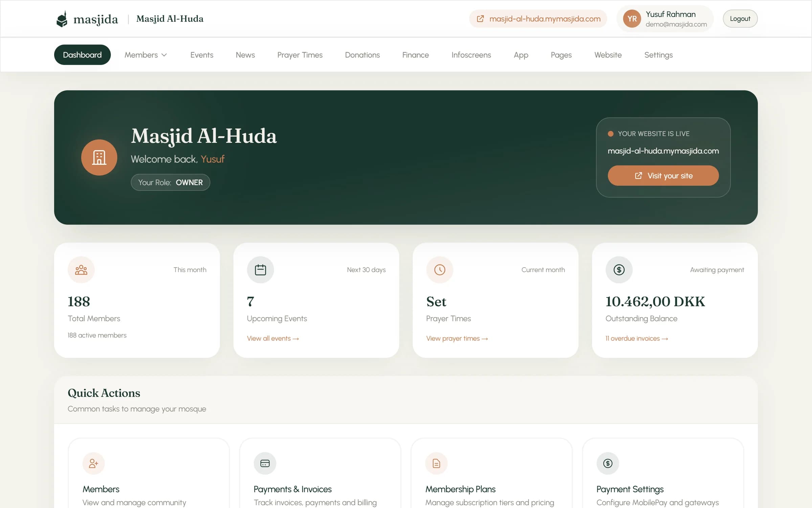
Task: Open the Donations tab
Action: (362, 55)
